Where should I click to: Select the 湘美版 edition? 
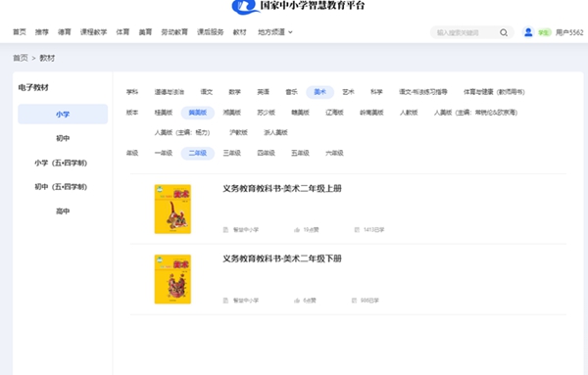click(x=231, y=113)
